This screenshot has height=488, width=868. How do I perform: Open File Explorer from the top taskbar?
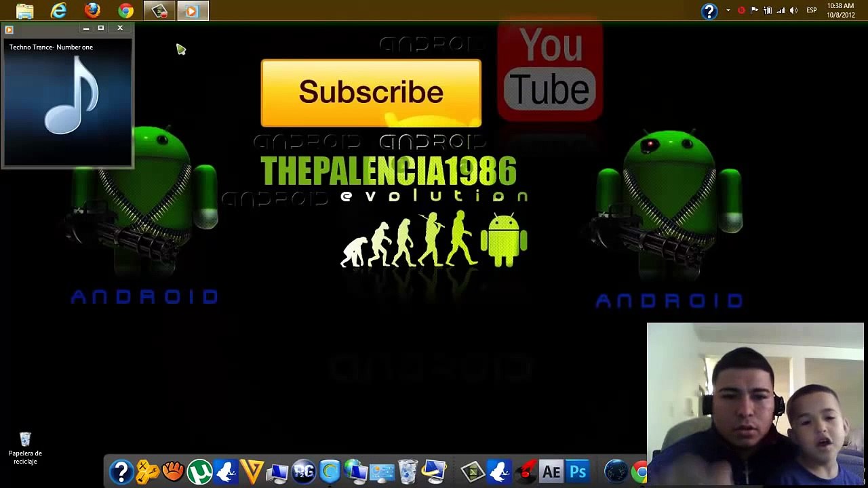[x=25, y=11]
